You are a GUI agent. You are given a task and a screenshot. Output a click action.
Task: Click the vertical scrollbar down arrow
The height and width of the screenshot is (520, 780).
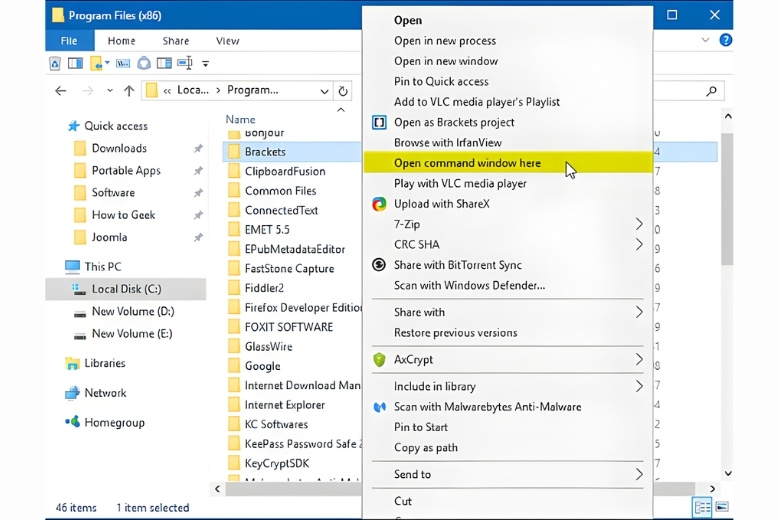(x=728, y=473)
